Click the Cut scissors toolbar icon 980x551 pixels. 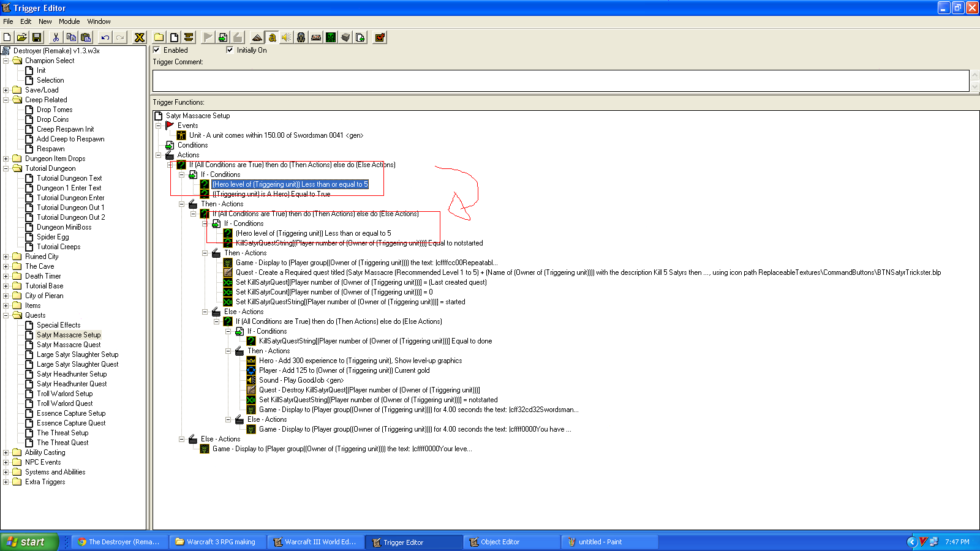[56, 37]
